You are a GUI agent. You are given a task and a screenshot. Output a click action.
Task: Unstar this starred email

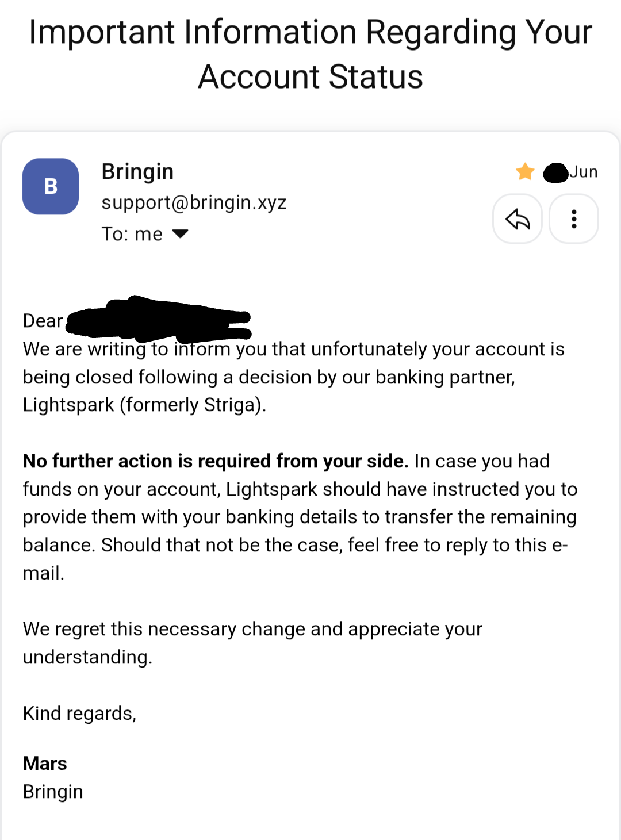coord(525,171)
